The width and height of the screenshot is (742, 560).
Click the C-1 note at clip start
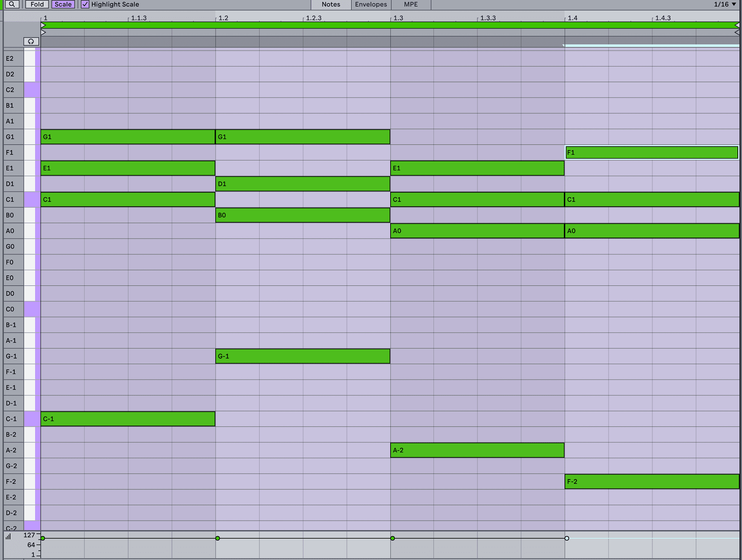[128, 419]
